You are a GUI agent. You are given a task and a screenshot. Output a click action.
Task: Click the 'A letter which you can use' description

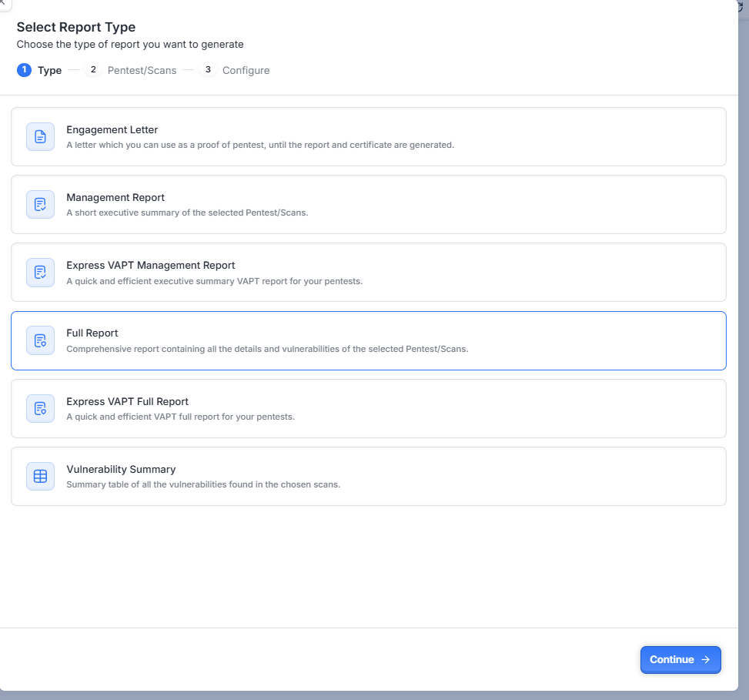(260, 145)
